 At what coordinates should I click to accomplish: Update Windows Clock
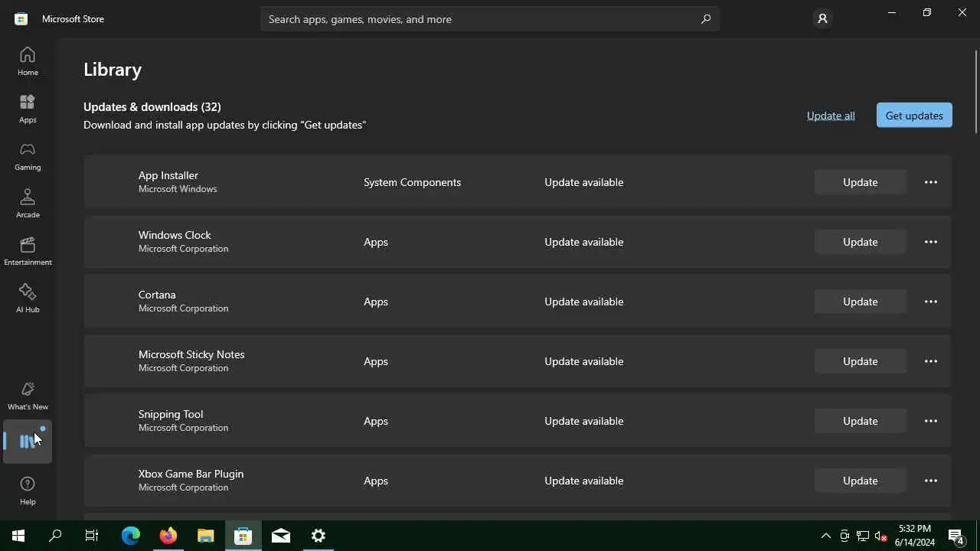(861, 242)
